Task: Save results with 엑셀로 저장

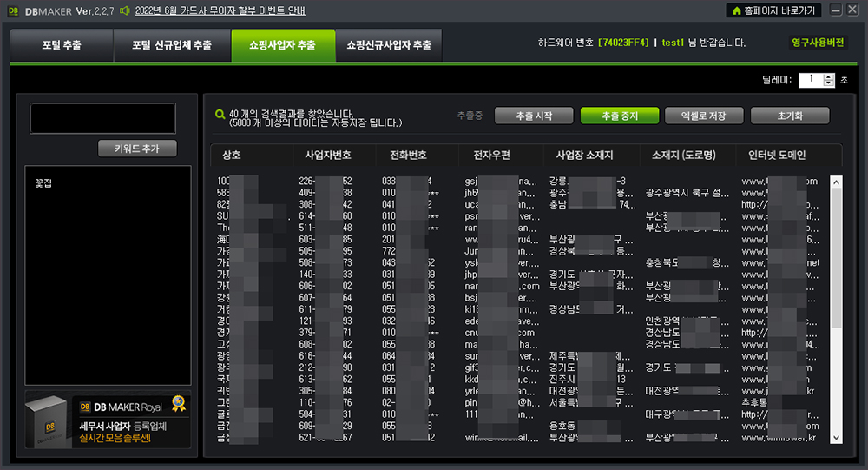Action: (704, 116)
